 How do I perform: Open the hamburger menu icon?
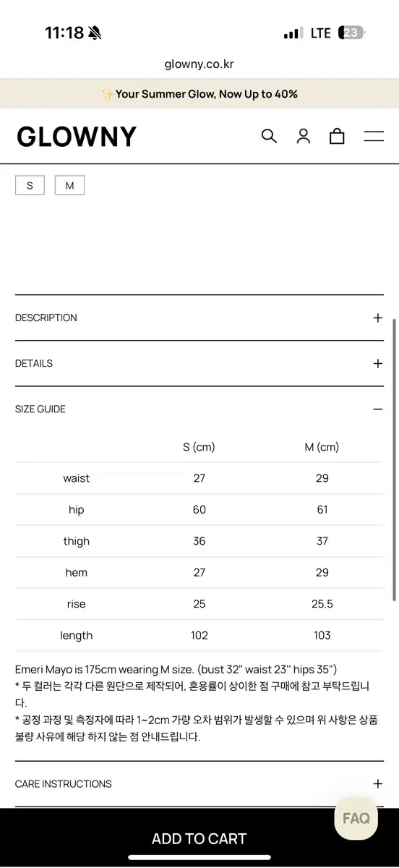374,136
